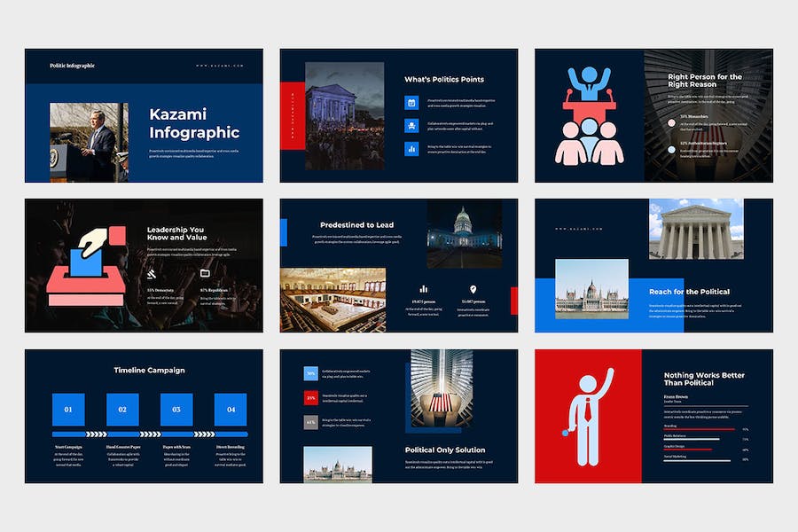The height and width of the screenshot is (532, 798).
Task: Select the folder icon above 67% Republican
Action: coord(205,274)
